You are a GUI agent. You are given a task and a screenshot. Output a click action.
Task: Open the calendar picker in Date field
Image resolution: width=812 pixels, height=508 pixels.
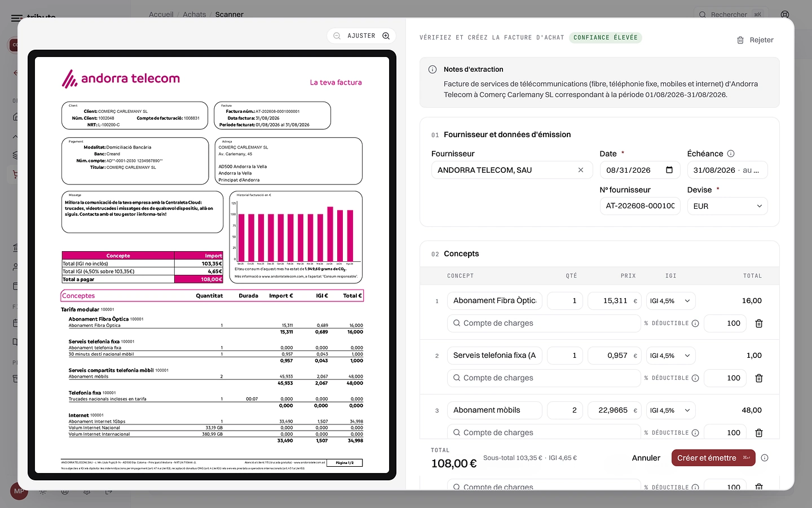(x=669, y=170)
